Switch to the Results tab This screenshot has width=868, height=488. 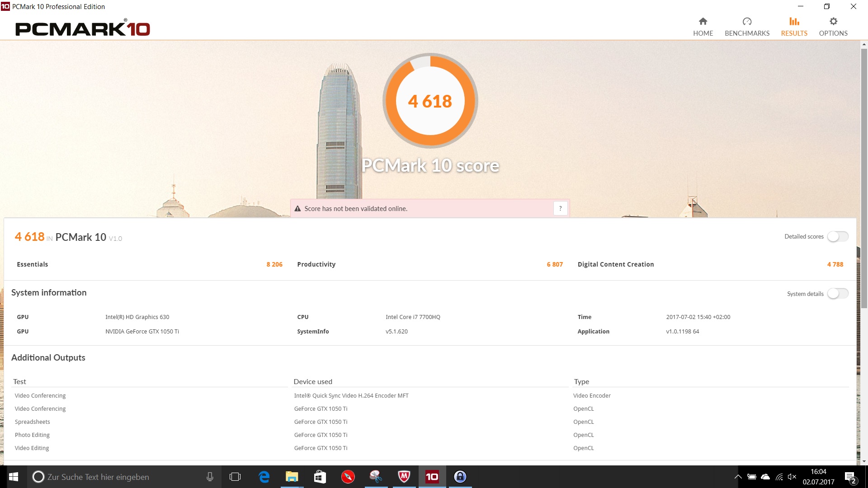pos(794,27)
